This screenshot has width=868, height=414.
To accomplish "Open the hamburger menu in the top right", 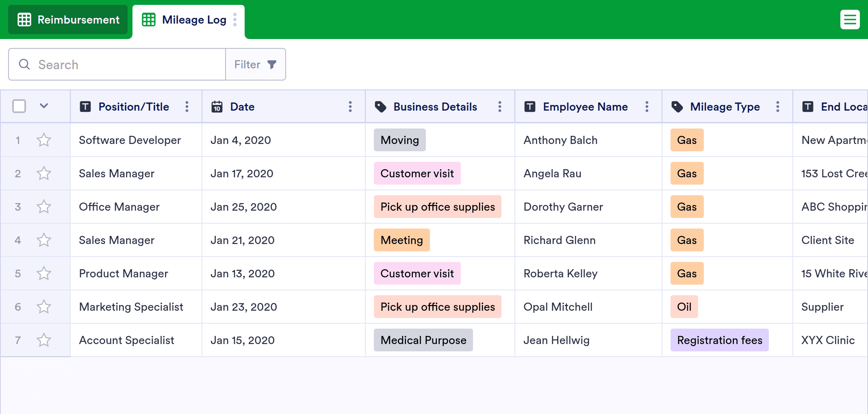I will point(850,20).
